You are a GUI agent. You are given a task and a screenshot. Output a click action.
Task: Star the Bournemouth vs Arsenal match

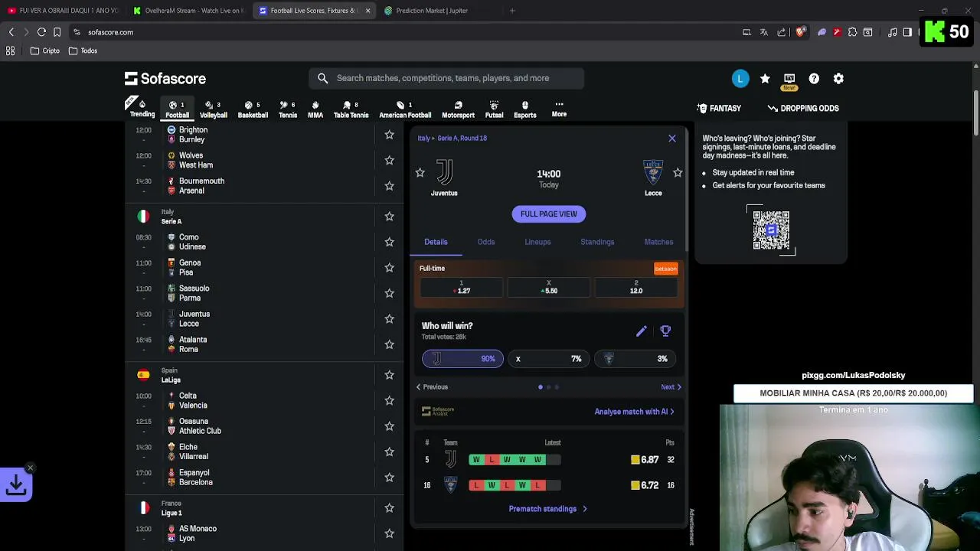(x=389, y=186)
